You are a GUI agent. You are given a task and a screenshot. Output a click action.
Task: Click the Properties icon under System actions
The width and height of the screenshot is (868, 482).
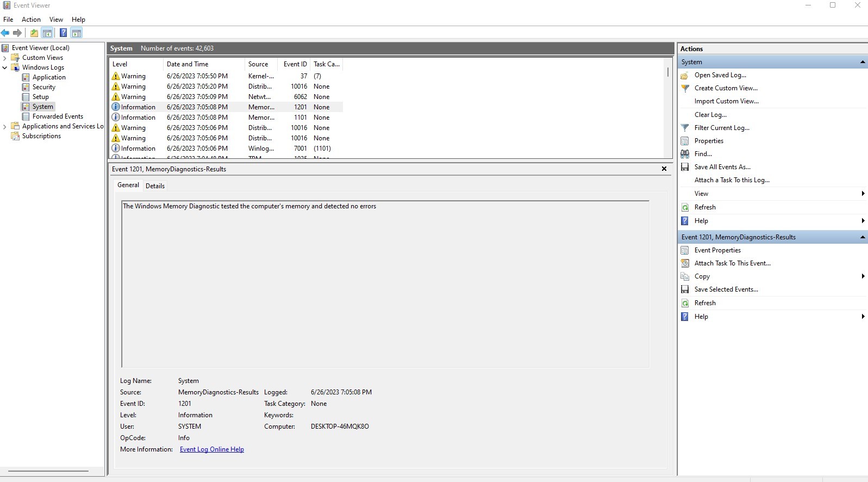[685, 141]
